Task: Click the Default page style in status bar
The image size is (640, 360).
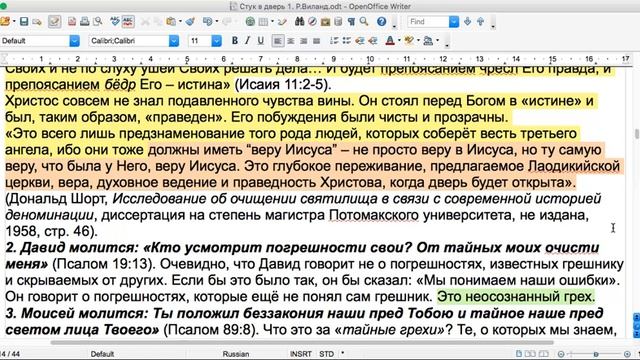Action: (102, 354)
